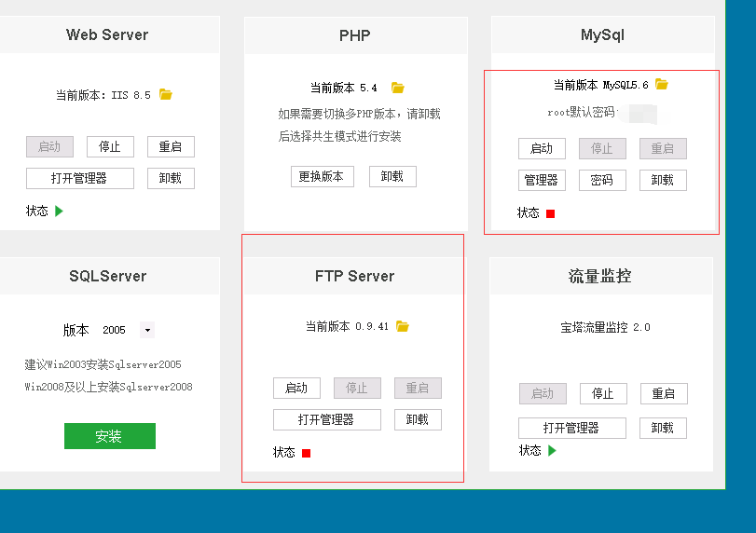Click the text 当前版本 MySQL5.6
The width and height of the screenshot is (756, 533).
(600, 86)
